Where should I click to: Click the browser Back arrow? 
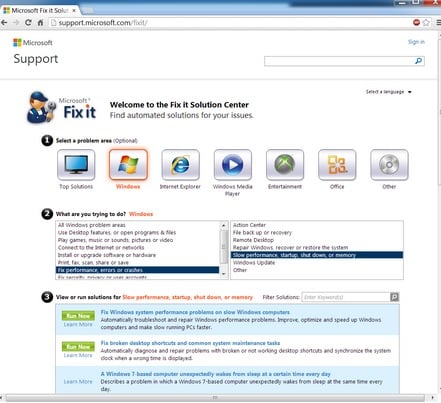(4, 23)
